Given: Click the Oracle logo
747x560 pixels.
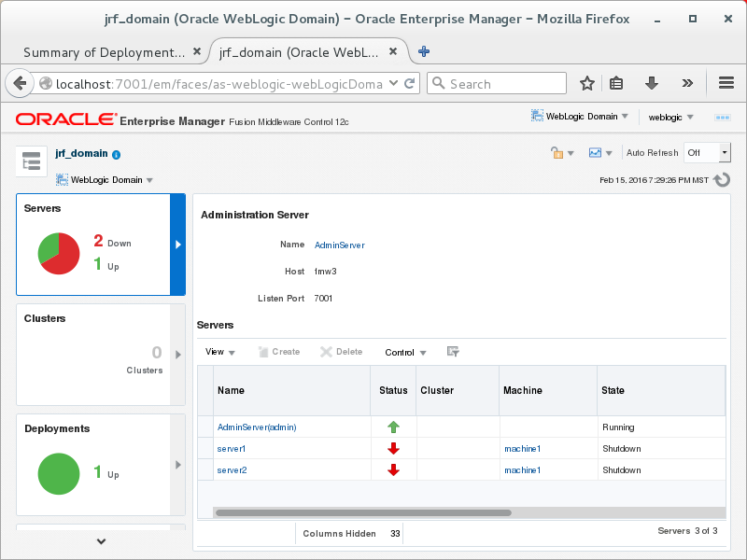Looking at the screenshot, I should (x=65, y=119).
